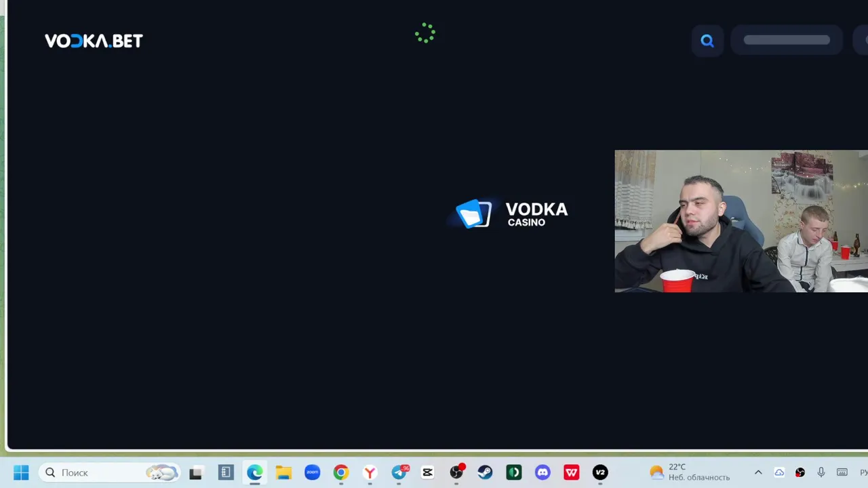
Task: Switch to Microsoft Edge in the taskbar
Action: (x=255, y=472)
